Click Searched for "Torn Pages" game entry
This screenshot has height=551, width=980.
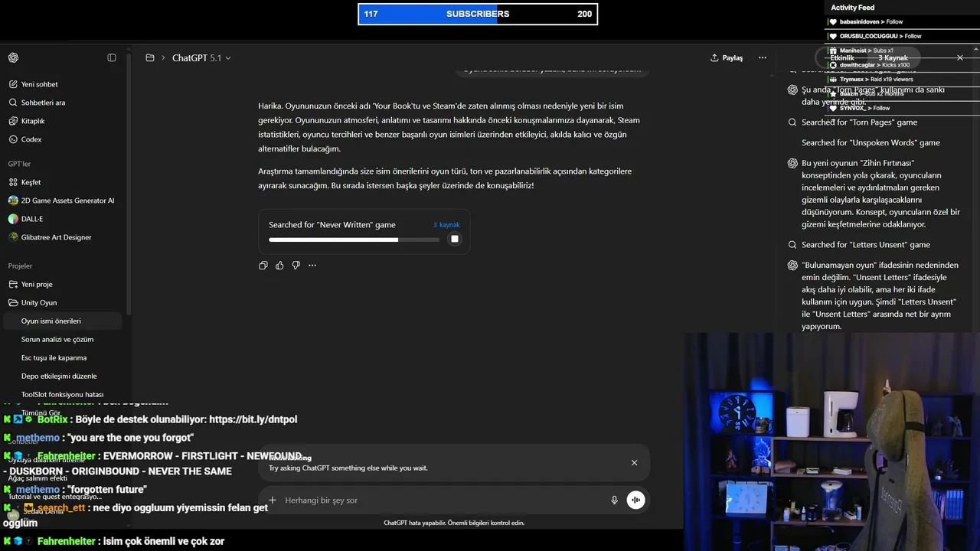(x=859, y=122)
